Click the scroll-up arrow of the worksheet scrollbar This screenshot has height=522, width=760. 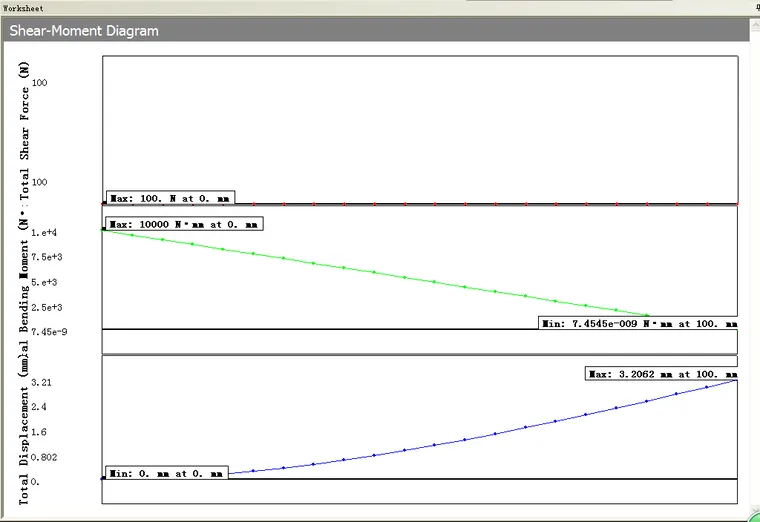(755, 24)
